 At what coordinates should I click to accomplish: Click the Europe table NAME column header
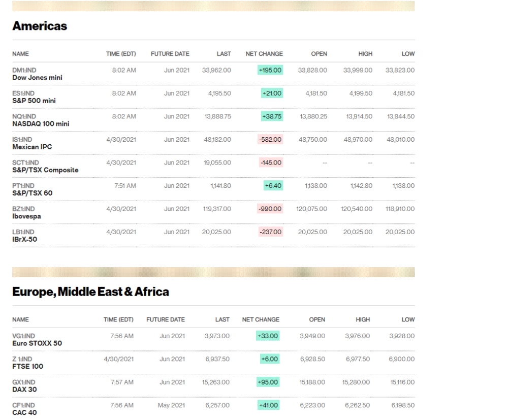20,319
